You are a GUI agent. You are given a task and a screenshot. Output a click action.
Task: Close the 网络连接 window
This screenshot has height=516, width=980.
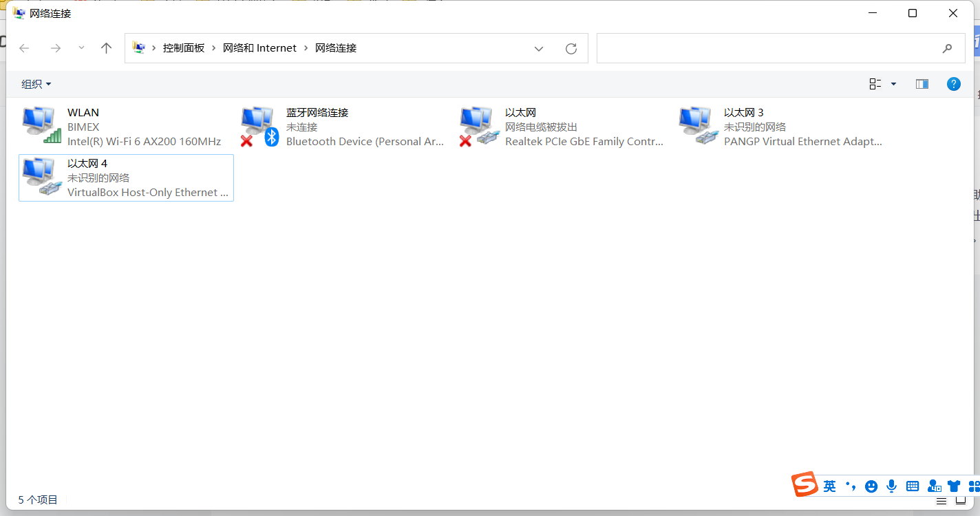click(953, 13)
